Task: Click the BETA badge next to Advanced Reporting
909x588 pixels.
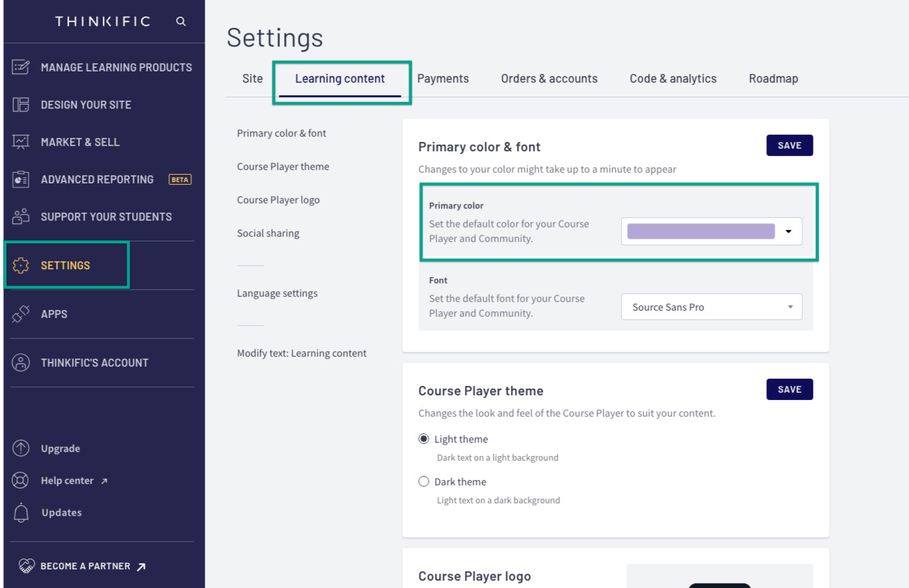Action: 180,179
